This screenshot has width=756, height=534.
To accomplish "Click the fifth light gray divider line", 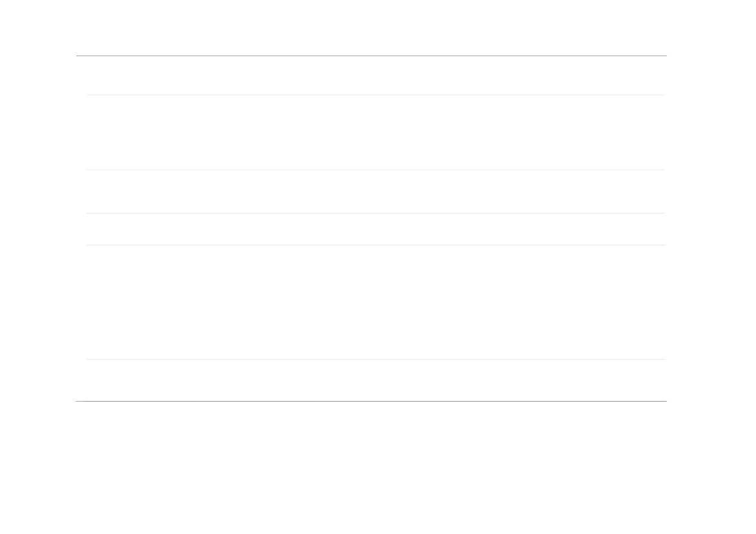I will click(375, 359).
